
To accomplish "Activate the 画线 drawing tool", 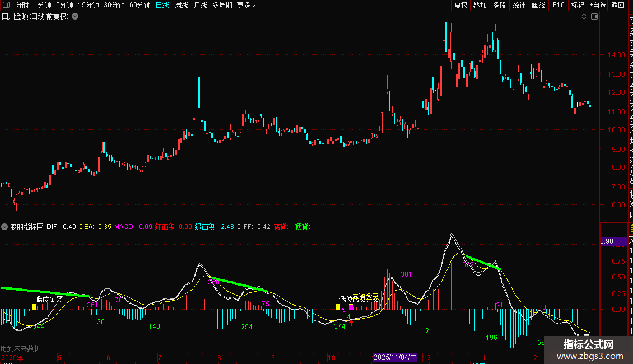I will 538,5.
